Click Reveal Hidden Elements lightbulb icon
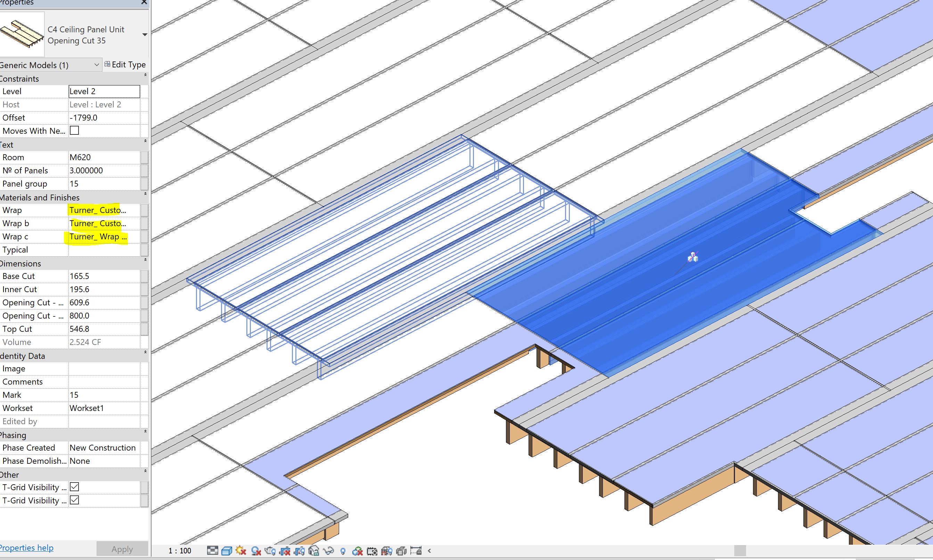Screen dimensions: 933x560 coord(343,551)
